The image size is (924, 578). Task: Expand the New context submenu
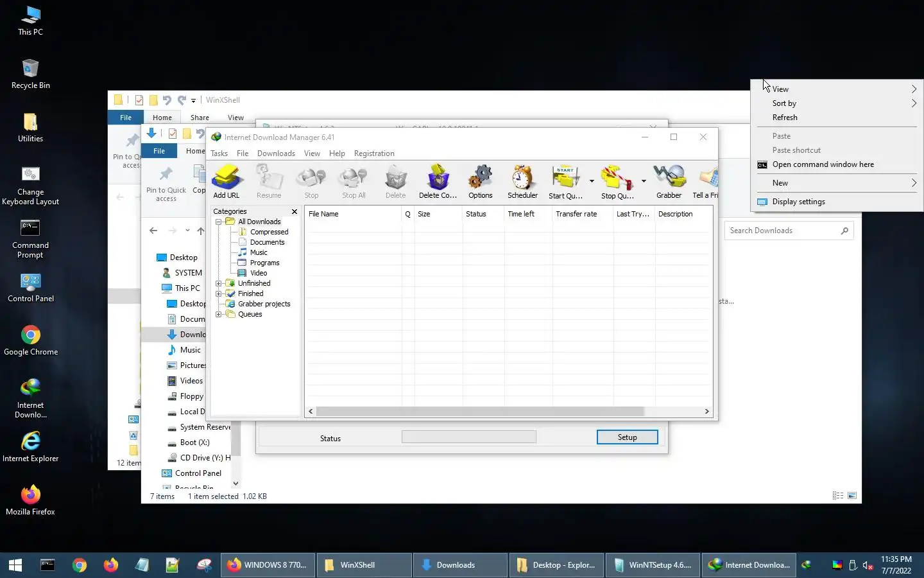(837, 183)
